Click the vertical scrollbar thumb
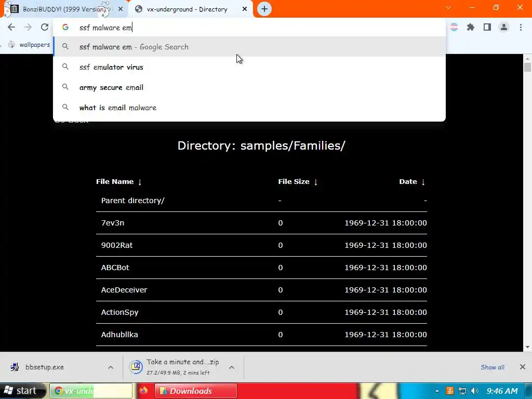Screen dimensions: 532x399 click(528, 67)
